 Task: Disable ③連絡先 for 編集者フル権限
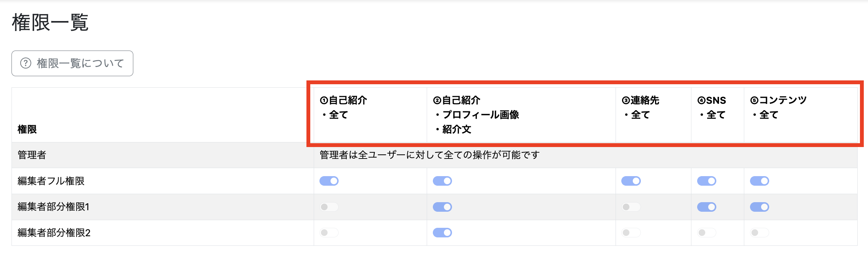[631, 181]
